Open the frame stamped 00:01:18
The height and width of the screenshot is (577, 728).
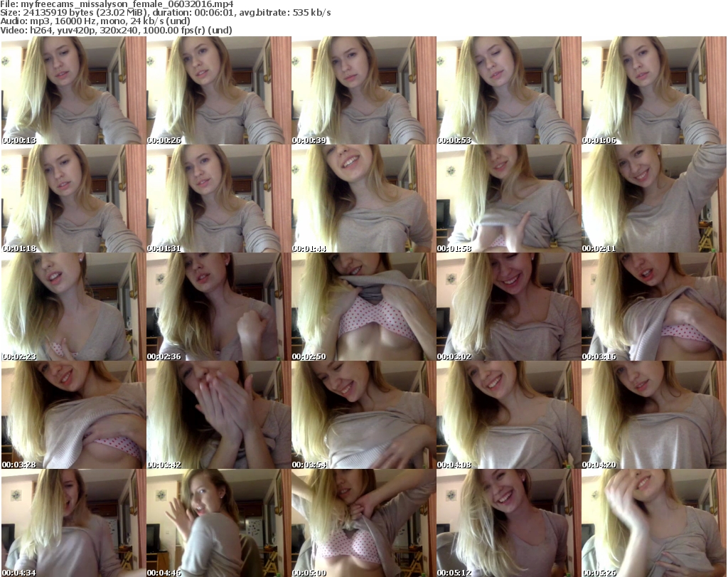click(73, 198)
